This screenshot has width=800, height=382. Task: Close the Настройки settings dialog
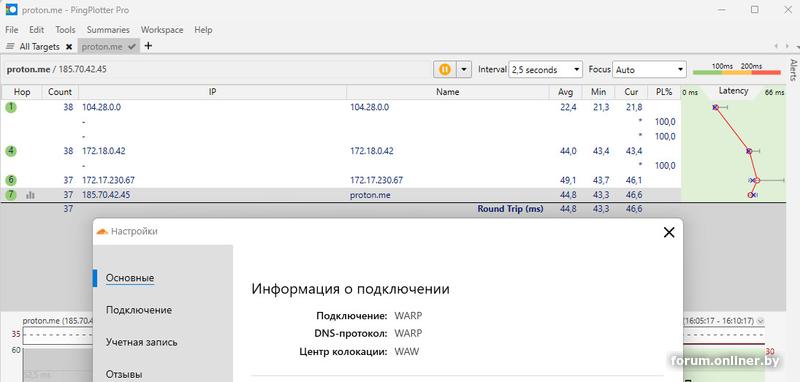click(x=668, y=233)
